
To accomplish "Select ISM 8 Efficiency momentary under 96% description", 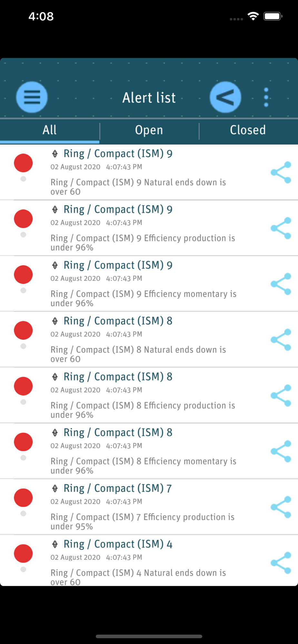I will pos(143,466).
